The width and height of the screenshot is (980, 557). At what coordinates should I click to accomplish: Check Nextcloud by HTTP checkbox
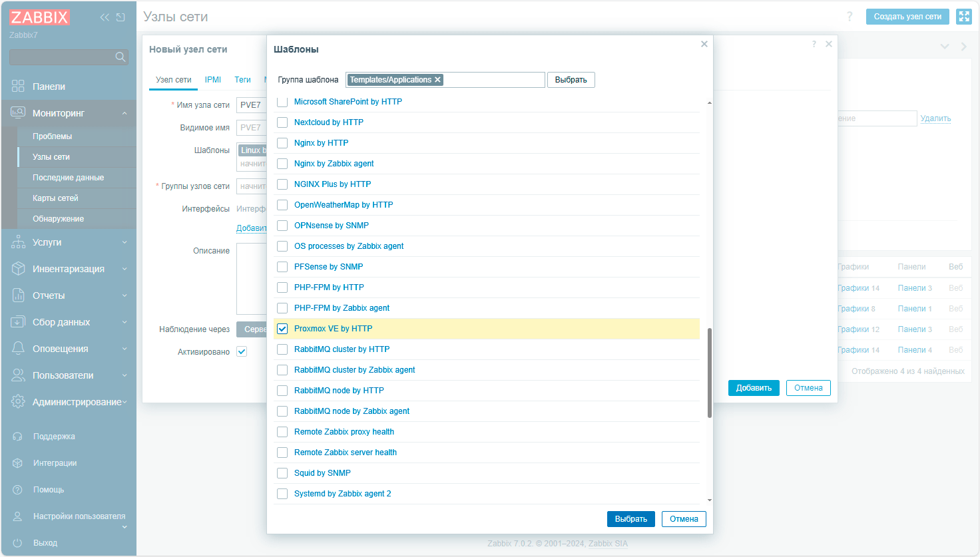[282, 122]
